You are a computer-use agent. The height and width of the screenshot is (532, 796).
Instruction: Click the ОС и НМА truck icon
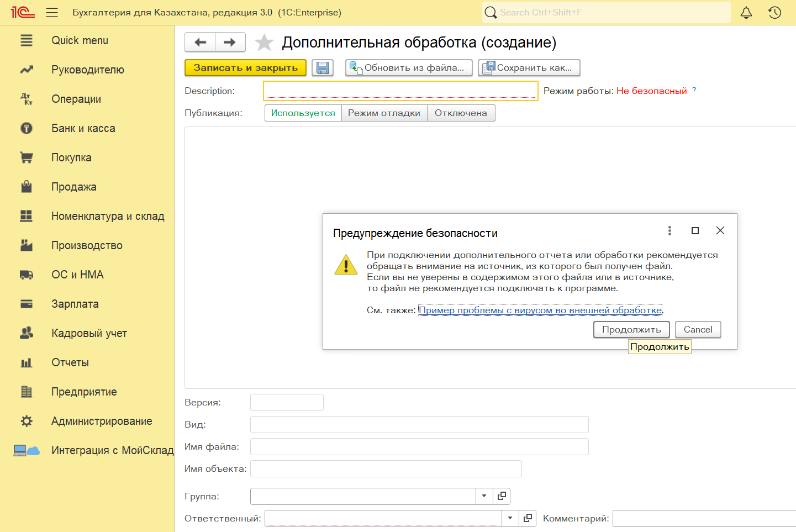[x=27, y=275]
